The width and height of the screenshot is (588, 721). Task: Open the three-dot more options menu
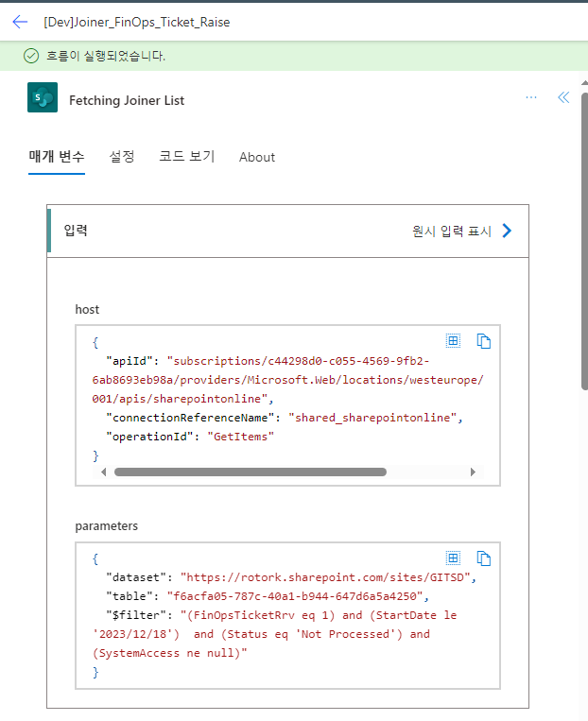[531, 97]
